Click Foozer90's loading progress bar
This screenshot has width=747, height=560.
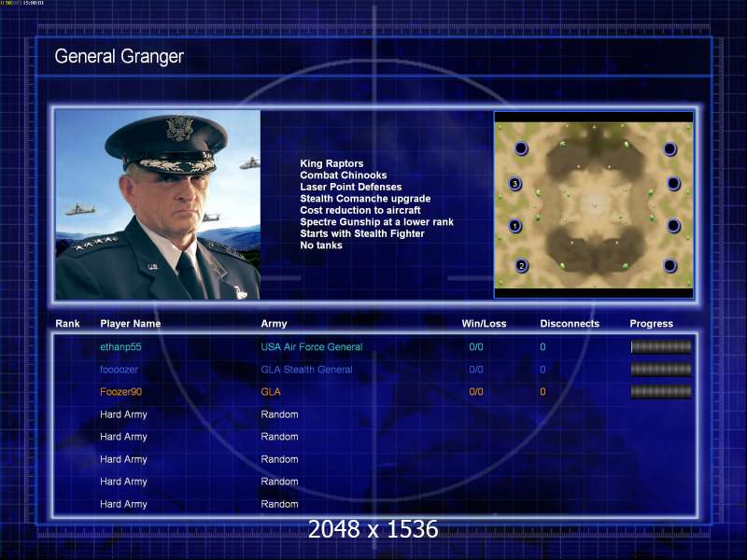tap(661, 392)
